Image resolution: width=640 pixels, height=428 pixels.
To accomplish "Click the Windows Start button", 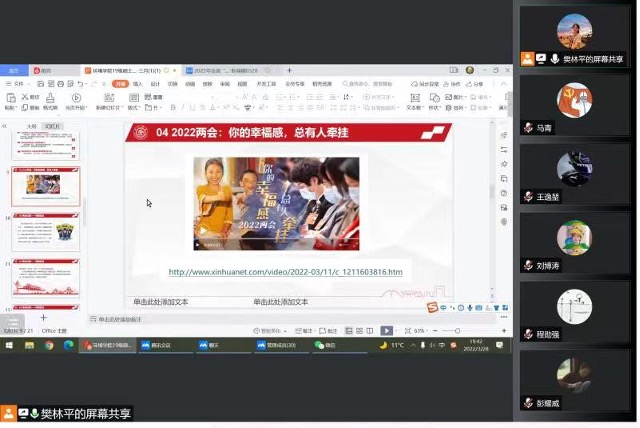I will click(x=9, y=345).
